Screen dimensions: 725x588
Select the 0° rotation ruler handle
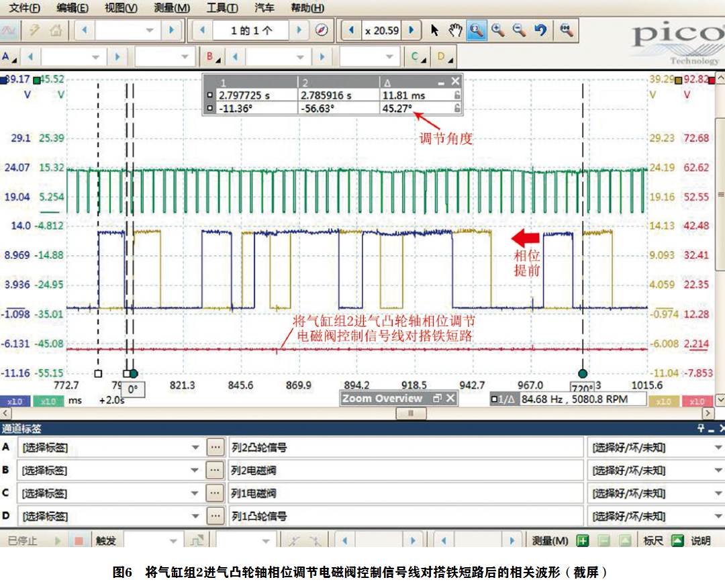(x=133, y=373)
